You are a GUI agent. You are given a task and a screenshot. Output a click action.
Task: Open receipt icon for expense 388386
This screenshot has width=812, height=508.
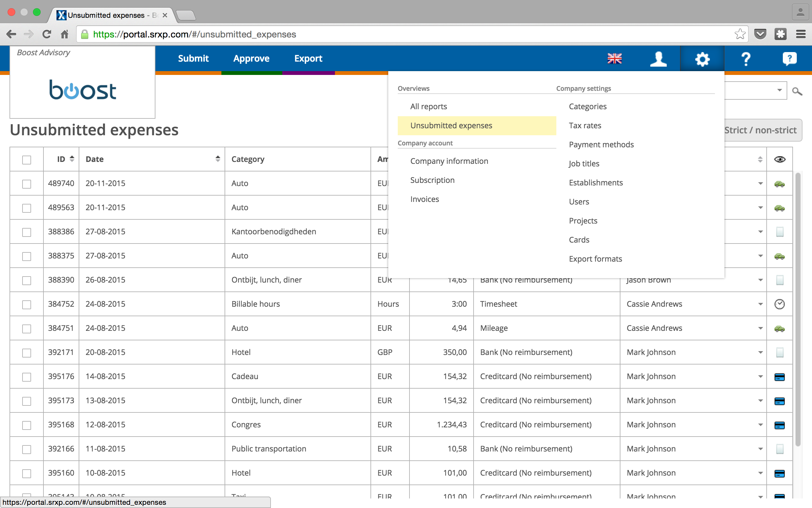780,232
